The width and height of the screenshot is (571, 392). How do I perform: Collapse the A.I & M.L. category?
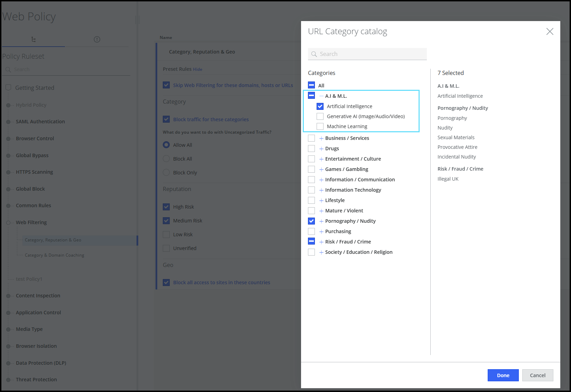click(321, 96)
